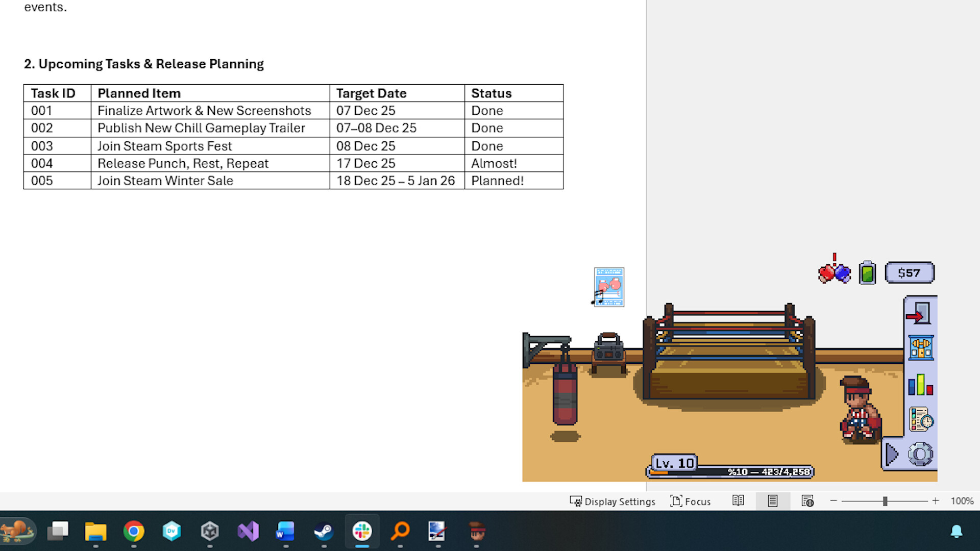Switch to Read Mode view
The width and height of the screenshot is (980, 551).
tap(738, 501)
